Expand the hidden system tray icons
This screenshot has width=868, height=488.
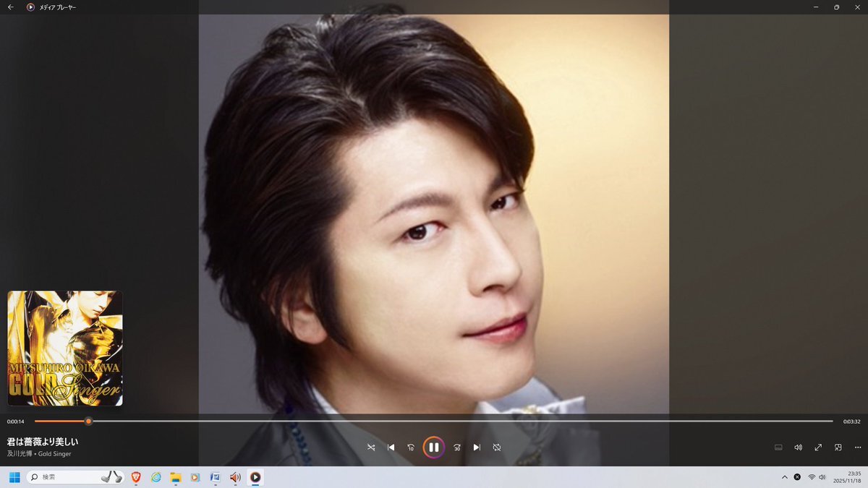785,477
